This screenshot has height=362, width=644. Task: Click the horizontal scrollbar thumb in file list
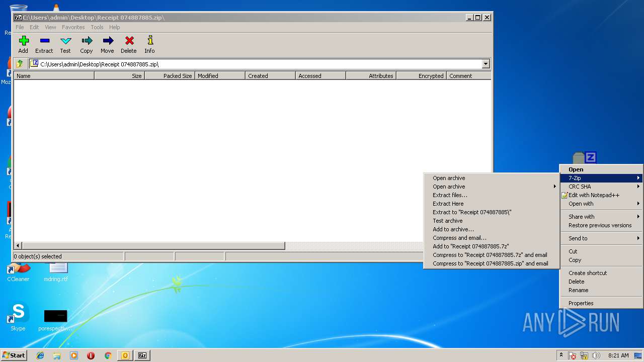153,246
